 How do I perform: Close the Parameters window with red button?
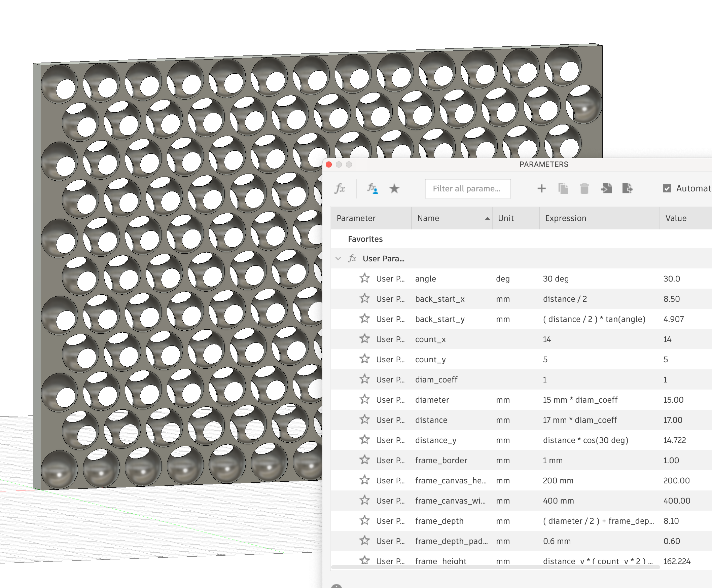[328, 164]
